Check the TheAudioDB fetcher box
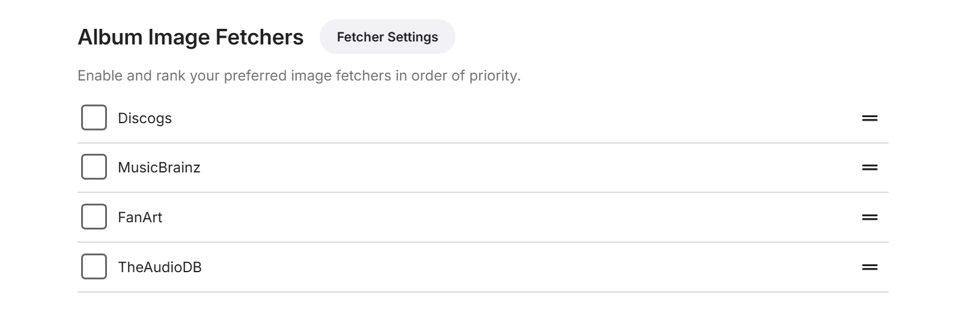The height and width of the screenshot is (310, 980). tap(94, 267)
